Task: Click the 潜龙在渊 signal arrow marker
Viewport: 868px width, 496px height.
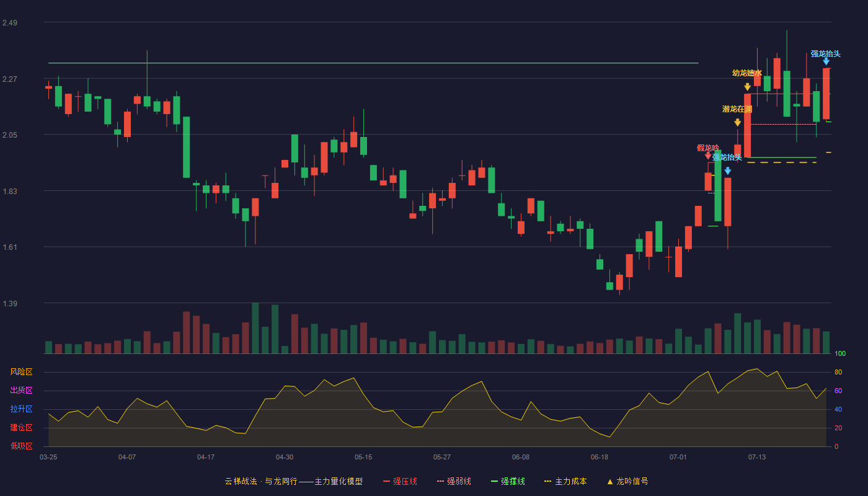Action: 737,123
